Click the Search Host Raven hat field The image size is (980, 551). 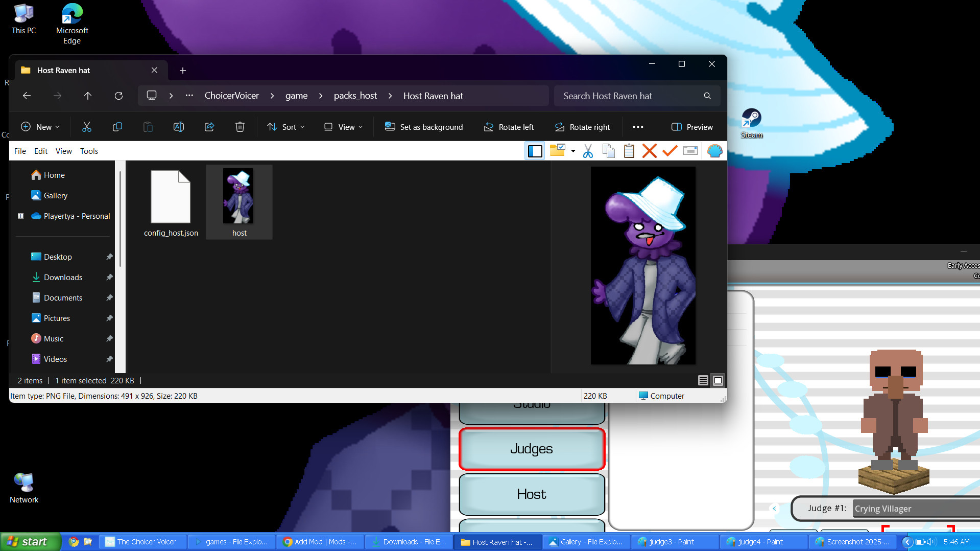[x=631, y=96]
